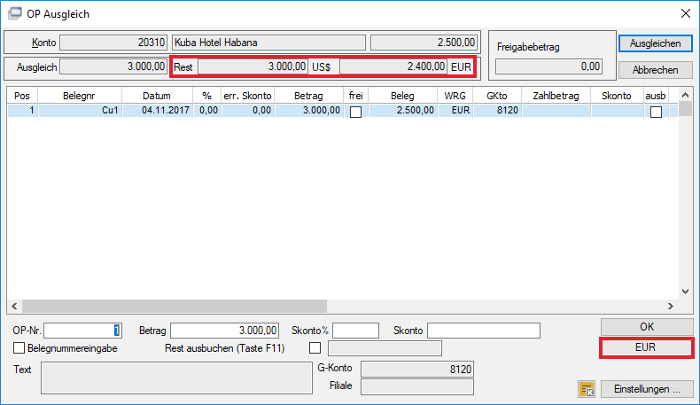Tick the Rest ausbuchen checkbox
Image resolution: width=700 pixels, height=405 pixels.
click(315, 348)
